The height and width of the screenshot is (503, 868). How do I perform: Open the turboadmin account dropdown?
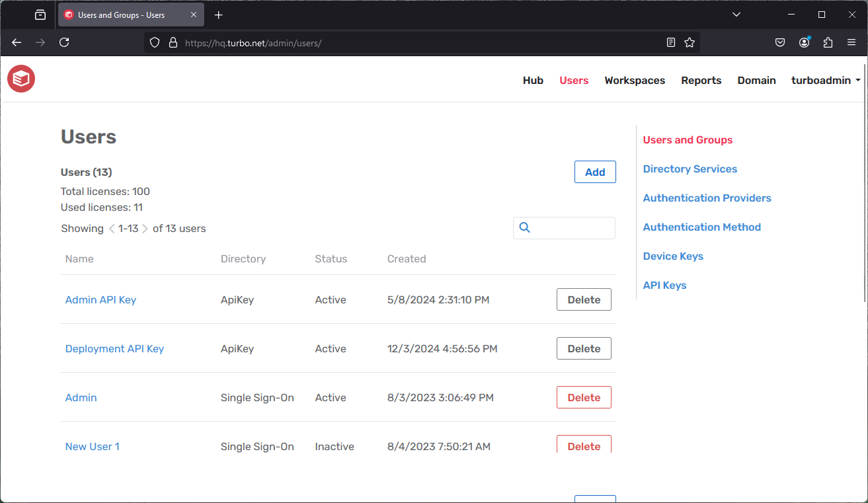point(825,80)
